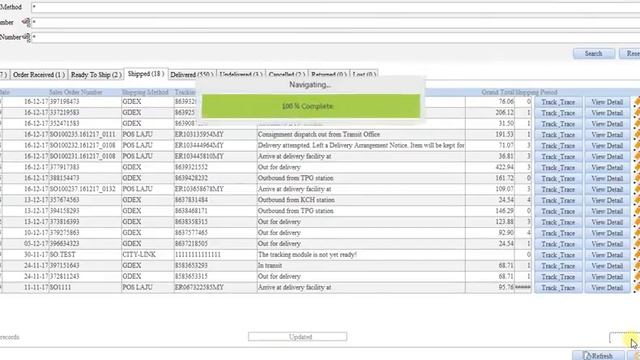640x360 pixels.
Task: Select the date 30-11-17 cell
Action: click(x=25, y=255)
